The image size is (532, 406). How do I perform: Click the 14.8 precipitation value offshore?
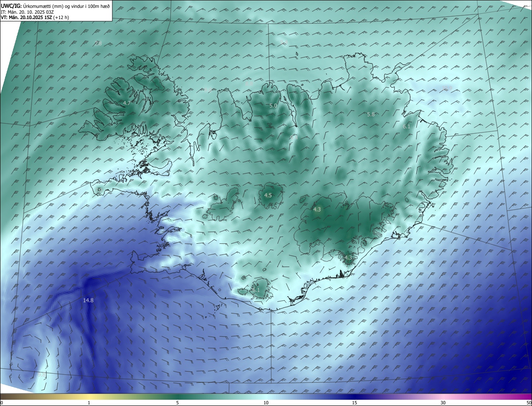(x=88, y=300)
